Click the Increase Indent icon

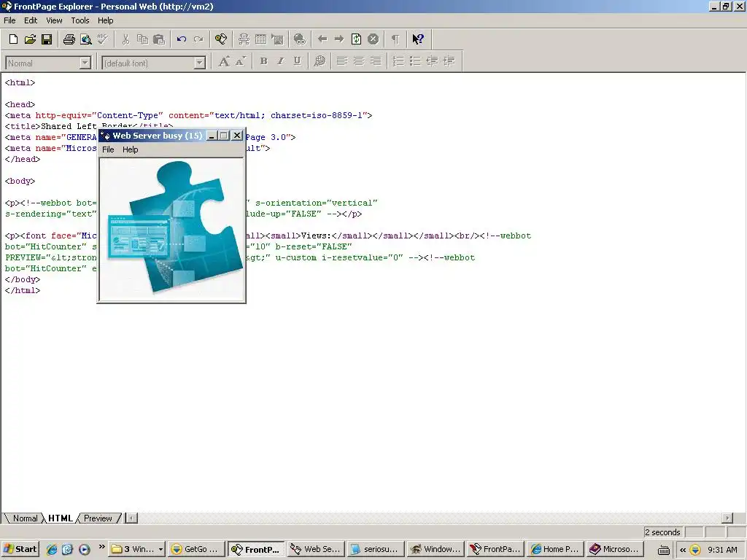449,61
